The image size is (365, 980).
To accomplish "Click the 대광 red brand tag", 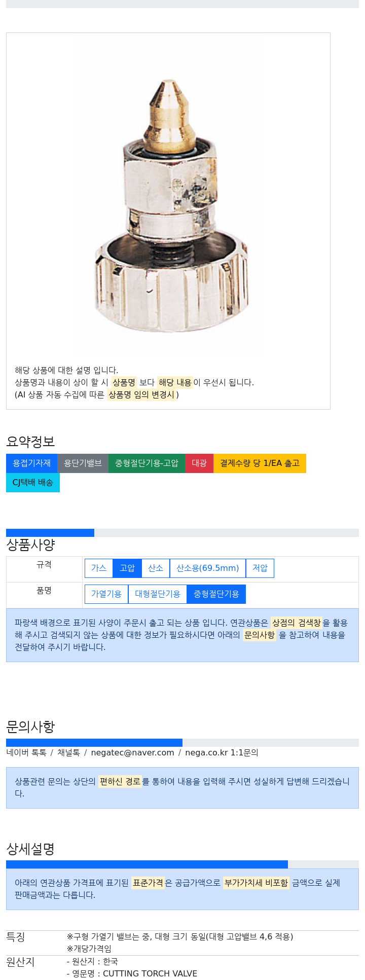I will click(199, 463).
